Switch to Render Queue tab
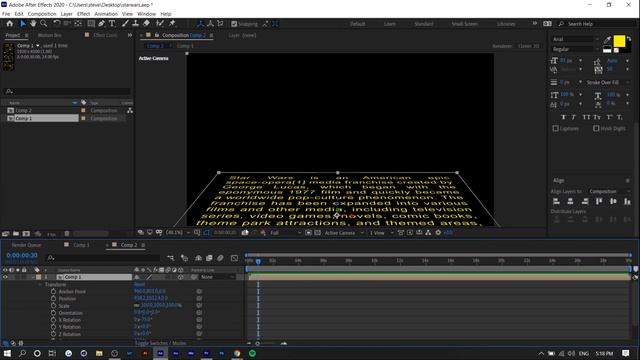 pos(27,245)
